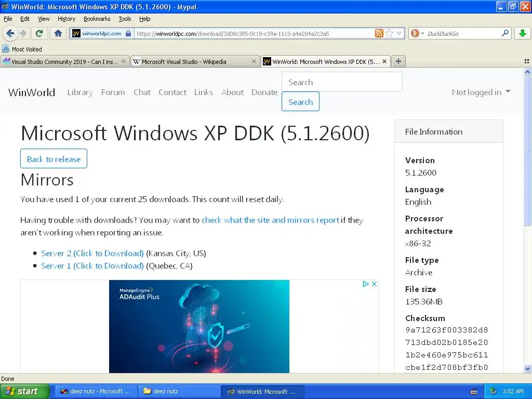532x399 pixels.
Task: Click the 135.36MB file size value
Action: click(424, 302)
